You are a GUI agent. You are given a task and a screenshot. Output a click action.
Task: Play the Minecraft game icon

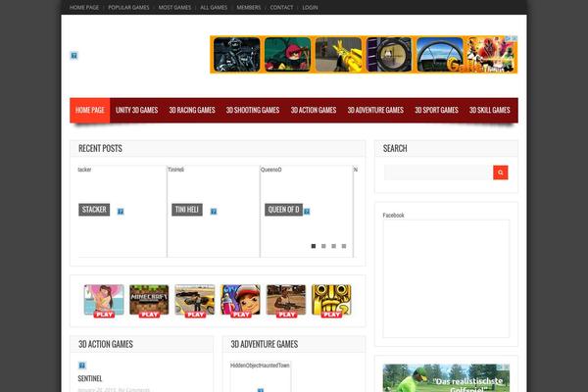click(149, 301)
